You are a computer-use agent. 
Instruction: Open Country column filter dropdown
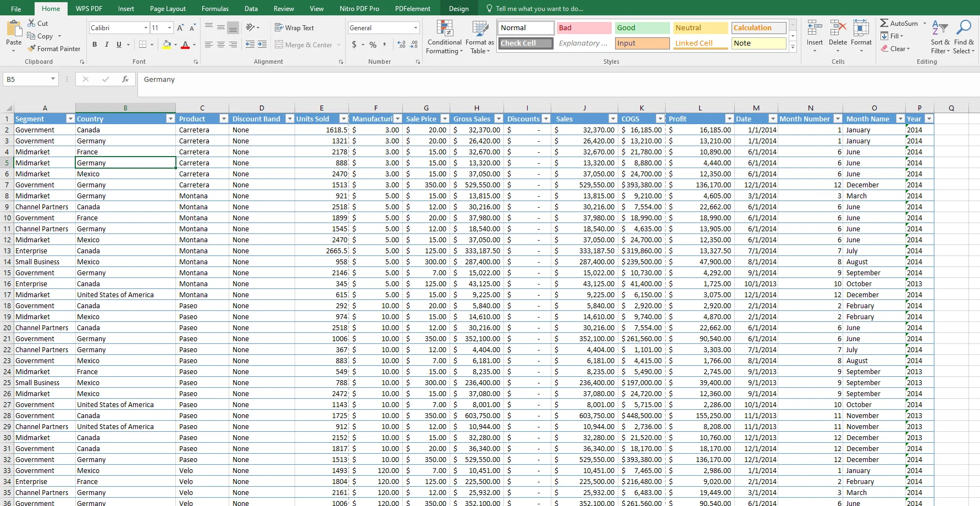(x=170, y=119)
